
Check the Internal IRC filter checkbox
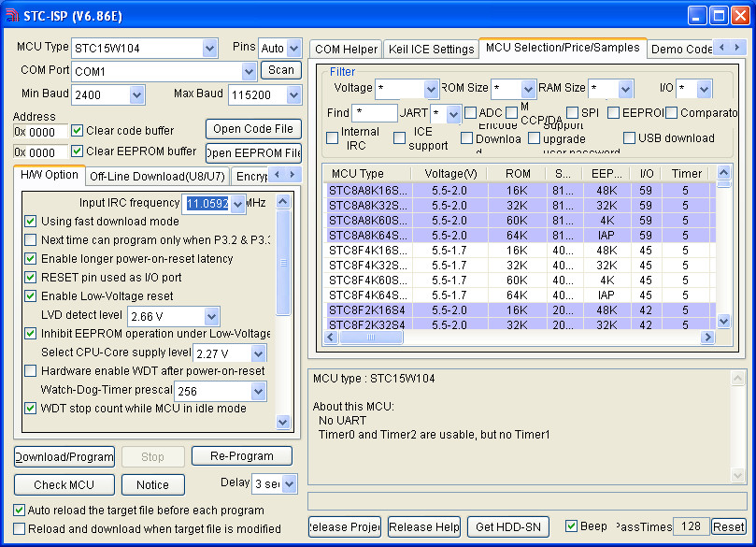click(x=332, y=138)
